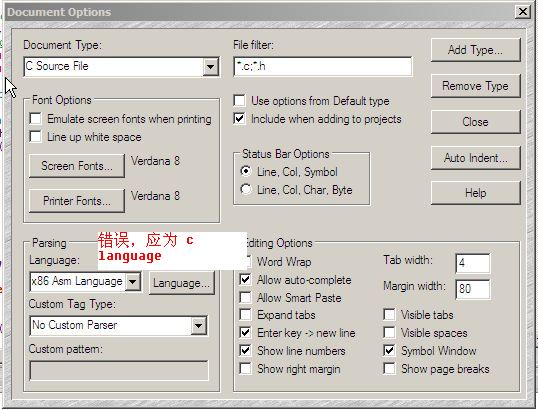
Task: Click the File filter text field
Action: (x=323, y=66)
